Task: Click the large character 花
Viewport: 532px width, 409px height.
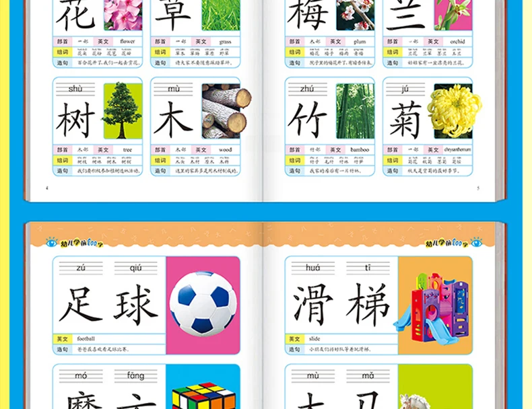Action: tap(75, 15)
